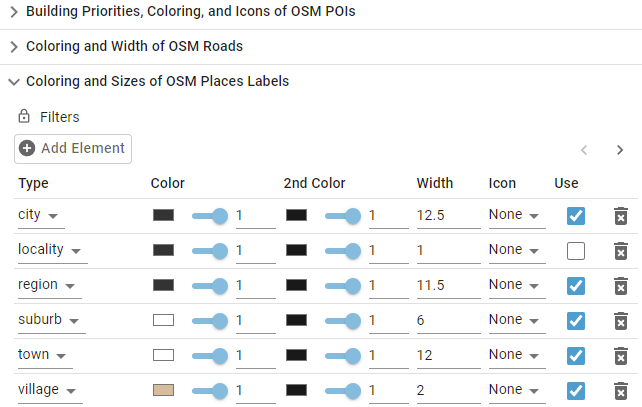Delete the city row with trash icon
This screenshot has height=407, width=642.
click(620, 216)
